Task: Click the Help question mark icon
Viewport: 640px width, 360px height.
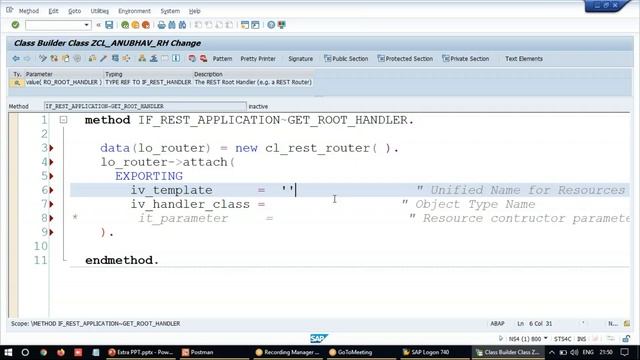Action: (271, 25)
